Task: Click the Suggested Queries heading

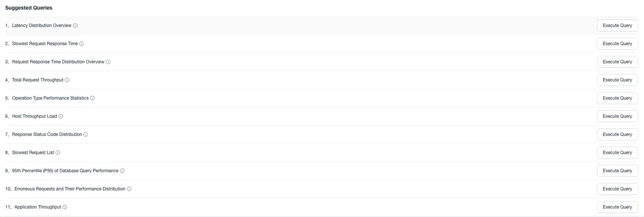Action: click(x=29, y=8)
